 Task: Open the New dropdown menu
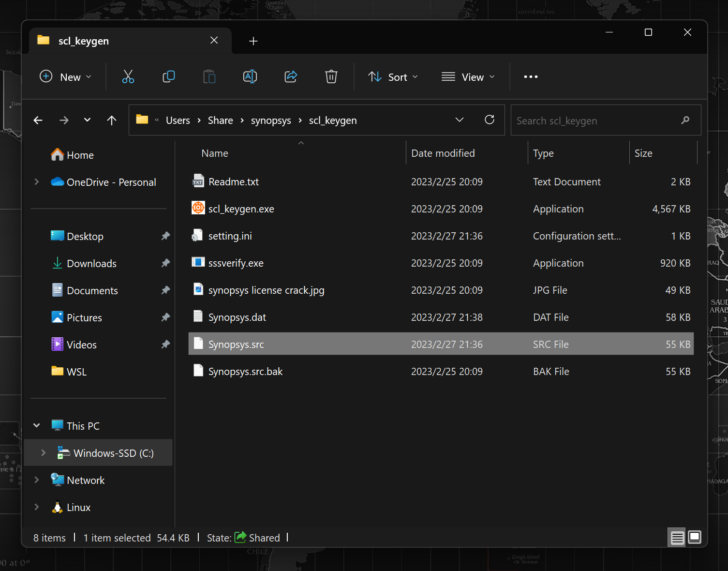65,77
